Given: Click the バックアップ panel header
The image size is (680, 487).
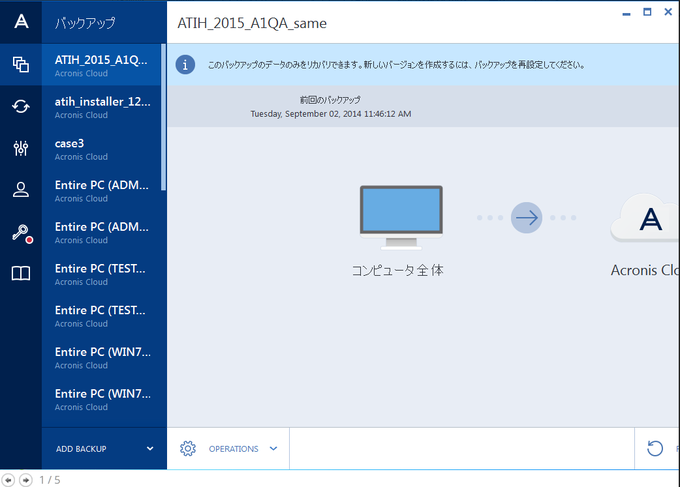Looking at the screenshot, I should coord(85,23).
